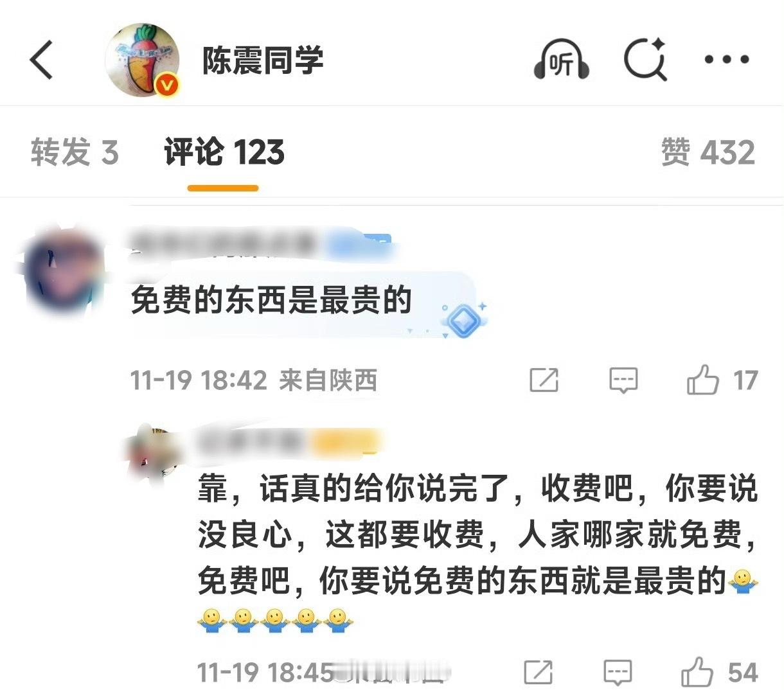The image size is (784, 690).
Task: Switch to the 转发 3 tab
Action: 75,152
